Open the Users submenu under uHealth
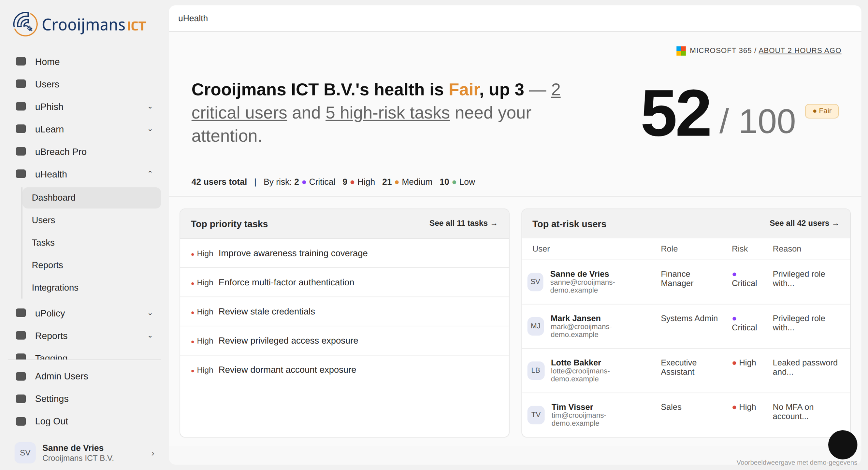The width and height of the screenshot is (868, 470). pyautogui.click(x=92, y=220)
